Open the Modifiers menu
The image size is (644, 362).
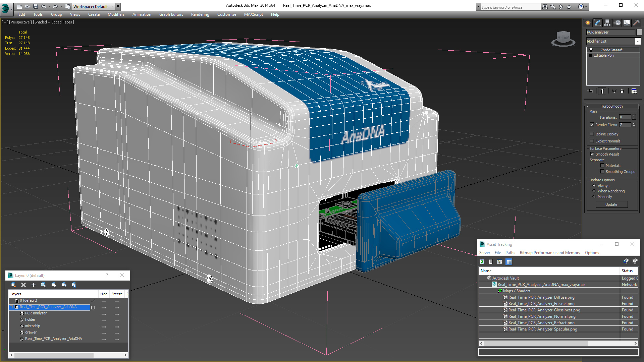click(116, 14)
